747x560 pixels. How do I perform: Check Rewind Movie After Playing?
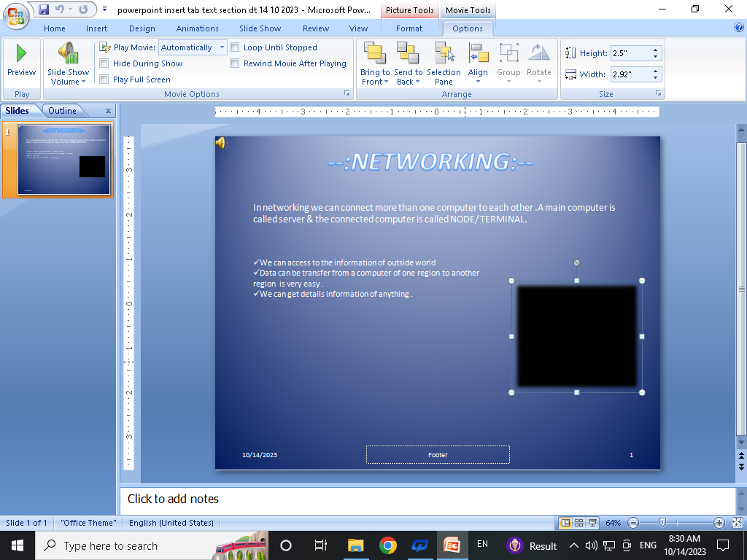click(x=235, y=63)
